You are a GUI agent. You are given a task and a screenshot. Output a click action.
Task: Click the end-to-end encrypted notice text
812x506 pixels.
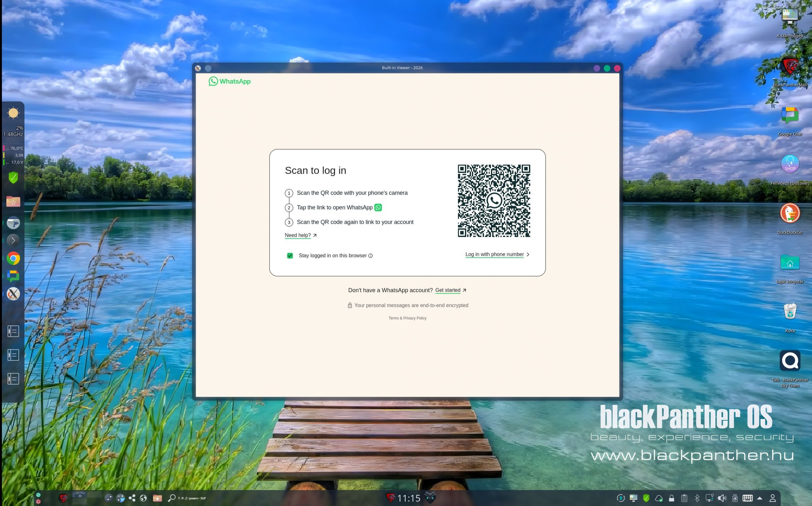click(411, 305)
